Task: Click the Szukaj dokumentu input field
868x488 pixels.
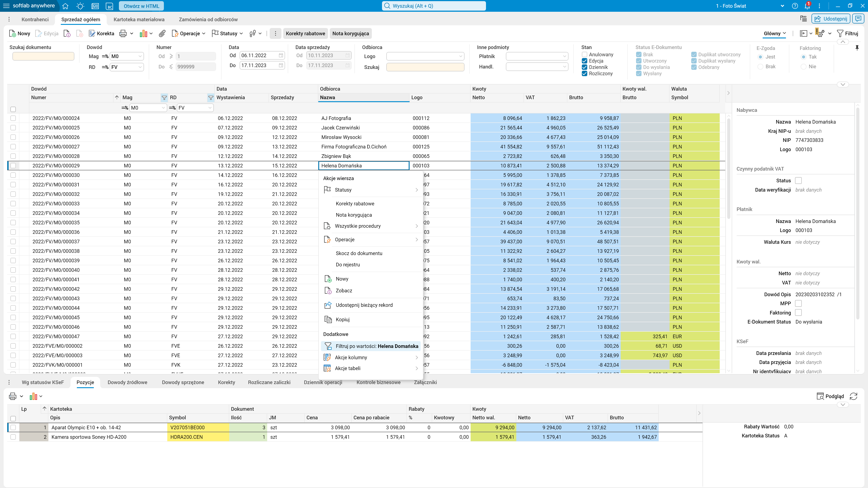Action: tap(43, 56)
